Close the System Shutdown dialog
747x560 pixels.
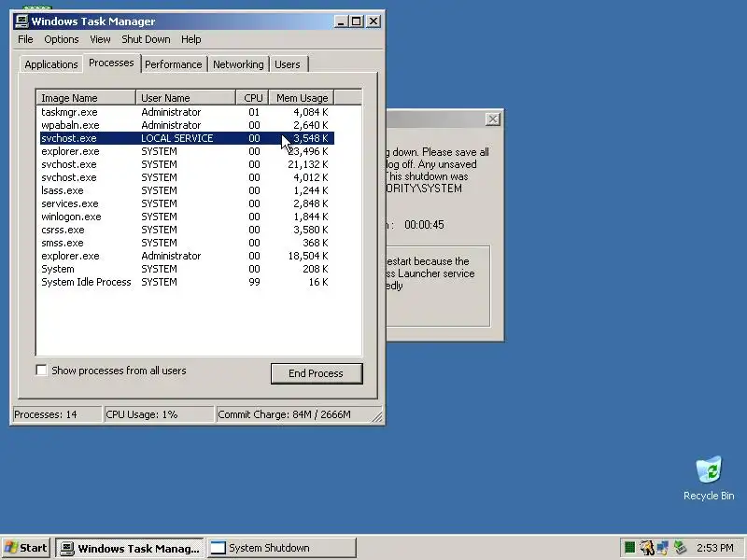pyautogui.click(x=493, y=119)
